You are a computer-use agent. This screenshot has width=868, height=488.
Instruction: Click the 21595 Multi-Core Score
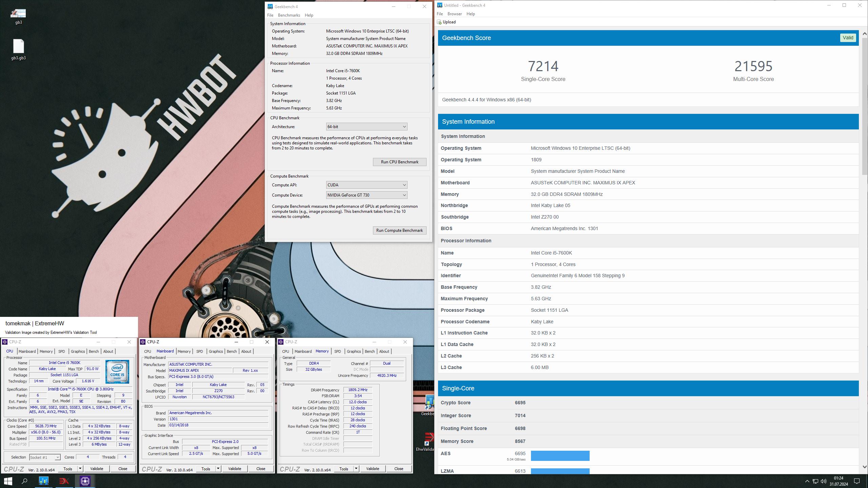pyautogui.click(x=753, y=66)
